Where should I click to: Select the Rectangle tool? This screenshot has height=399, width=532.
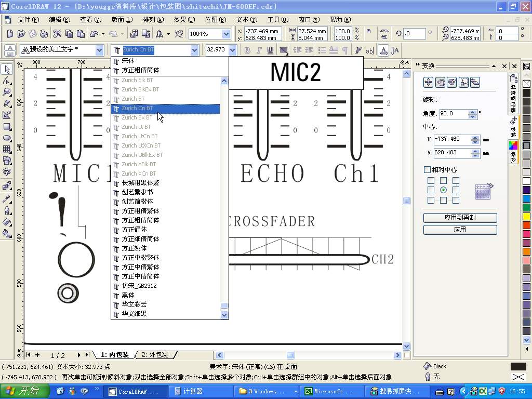tap(7, 127)
